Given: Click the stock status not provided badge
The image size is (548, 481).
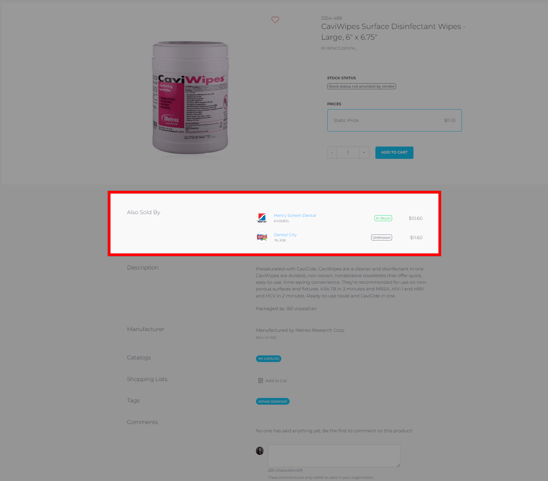Looking at the screenshot, I should (x=361, y=86).
